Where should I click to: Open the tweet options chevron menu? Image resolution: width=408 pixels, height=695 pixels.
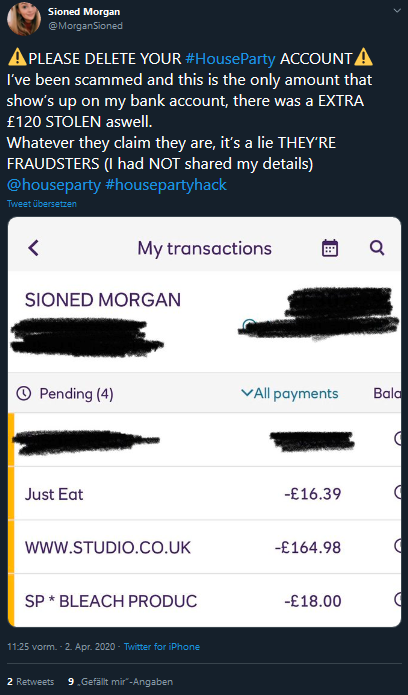click(396, 11)
